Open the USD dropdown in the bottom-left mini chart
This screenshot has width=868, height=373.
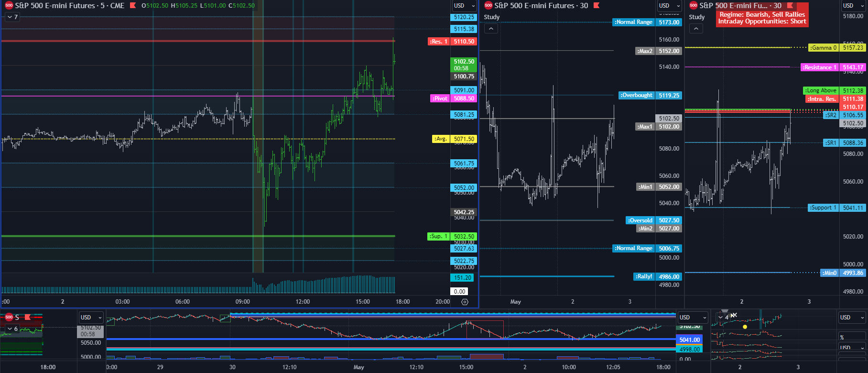(91, 317)
